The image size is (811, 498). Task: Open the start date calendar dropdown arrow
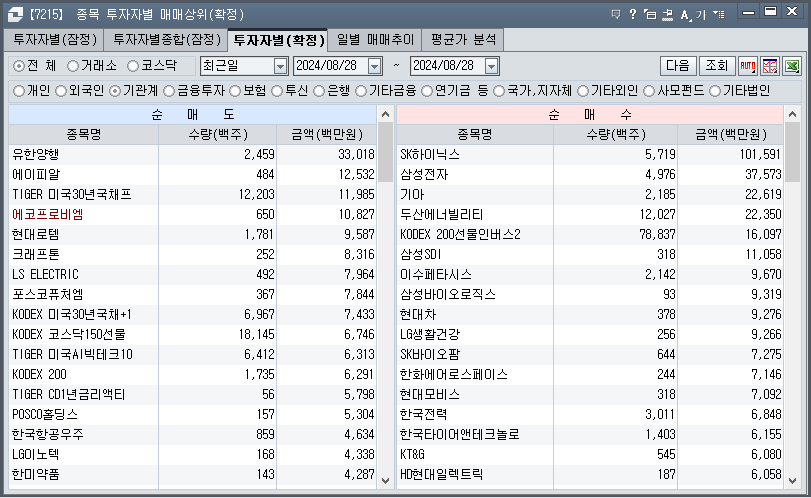click(374, 66)
